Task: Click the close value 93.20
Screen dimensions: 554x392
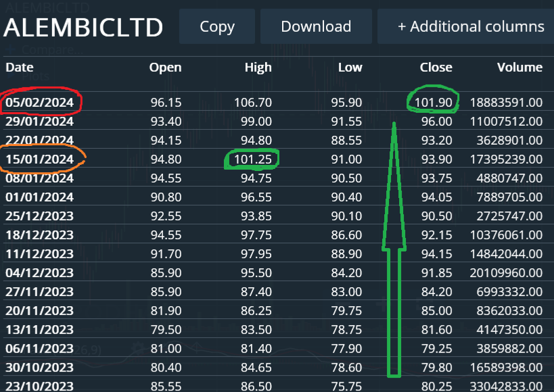Action: [437, 141]
